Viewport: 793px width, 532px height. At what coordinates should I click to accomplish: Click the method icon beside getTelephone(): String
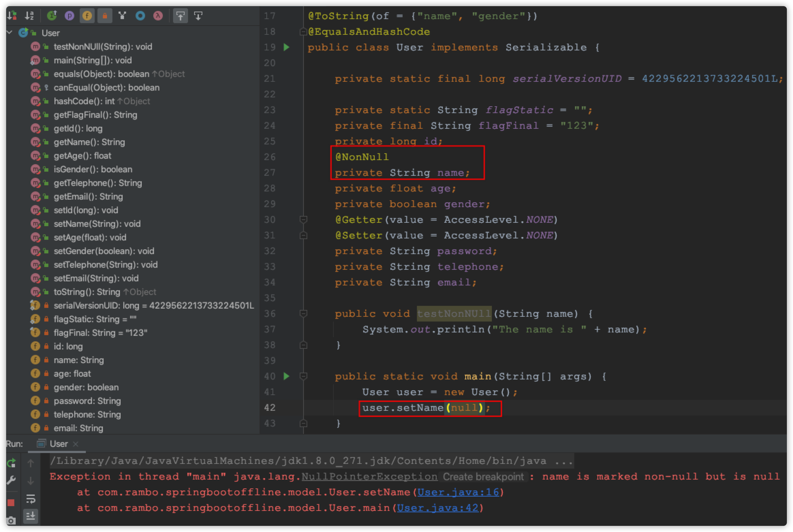coord(35,183)
